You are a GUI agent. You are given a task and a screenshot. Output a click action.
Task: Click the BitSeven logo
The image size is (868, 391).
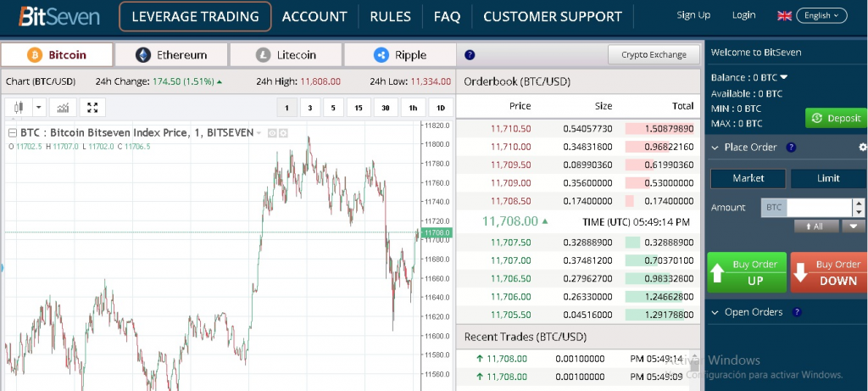tap(58, 16)
